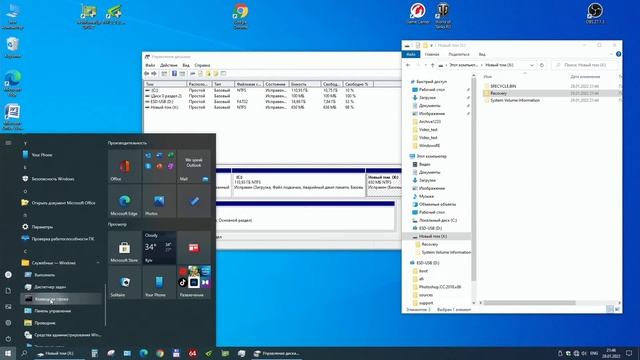This screenshot has width=640, height=360.
Task: Click the power icon in Start menu
Action: tap(8, 339)
